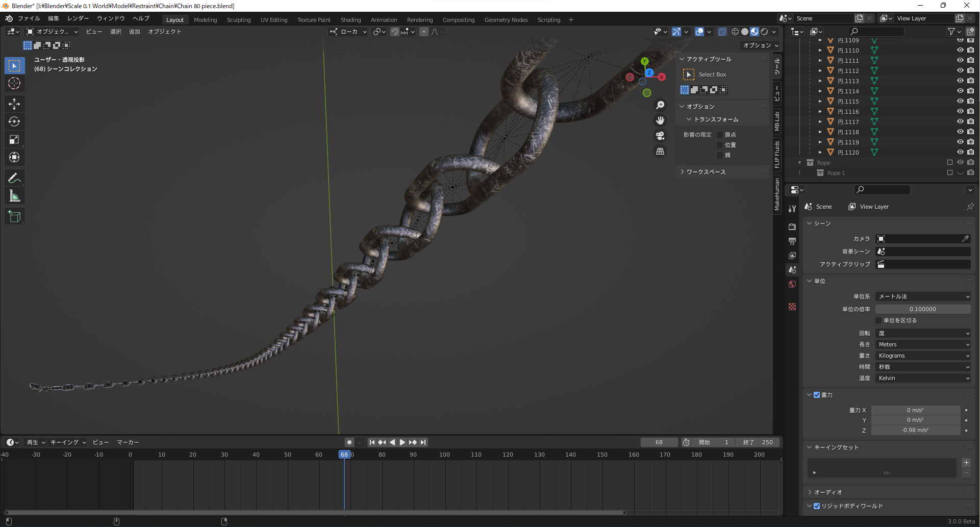Hide object 円.1115 with eye icon
980x527 pixels.
click(960, 101)
